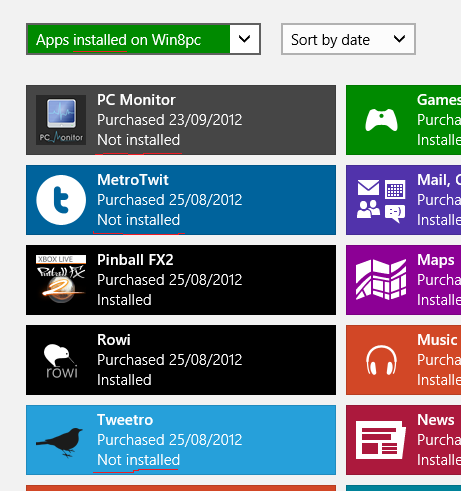Click the Music headphones icon
The height and width of the screenshot is (491, 461).
click(x=381, y=360)
